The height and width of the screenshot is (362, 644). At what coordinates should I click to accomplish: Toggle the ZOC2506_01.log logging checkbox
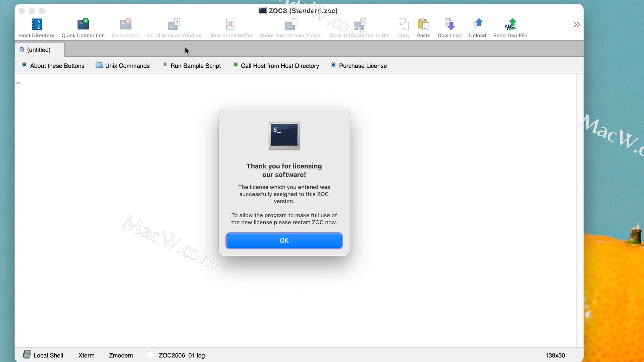(x=150, y=355)
